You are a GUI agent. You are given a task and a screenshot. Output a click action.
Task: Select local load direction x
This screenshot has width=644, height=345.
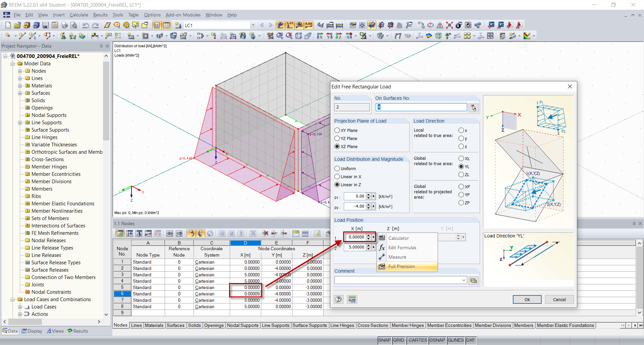pos(462,130)
